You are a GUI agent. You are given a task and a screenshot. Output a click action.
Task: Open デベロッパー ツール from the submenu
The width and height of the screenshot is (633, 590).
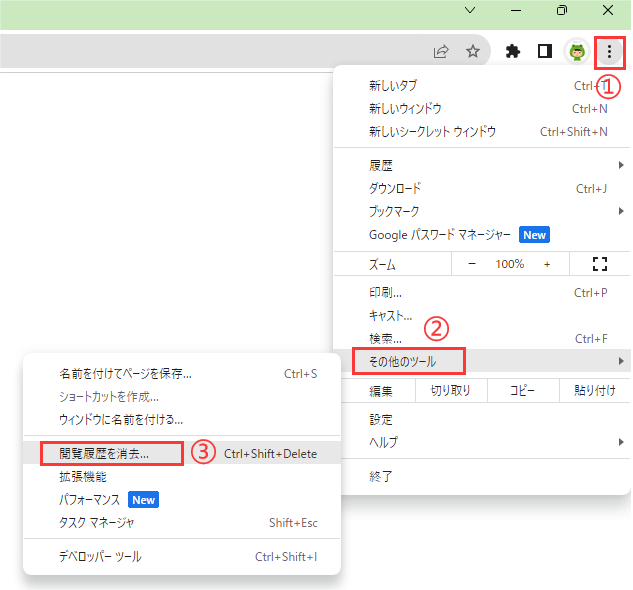click(x=182, y=556)
